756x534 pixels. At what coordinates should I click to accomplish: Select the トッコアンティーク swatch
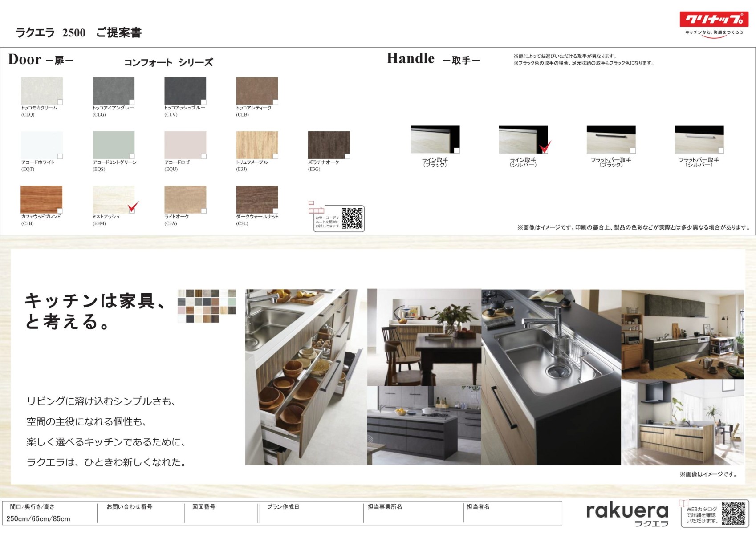(257, 91)
